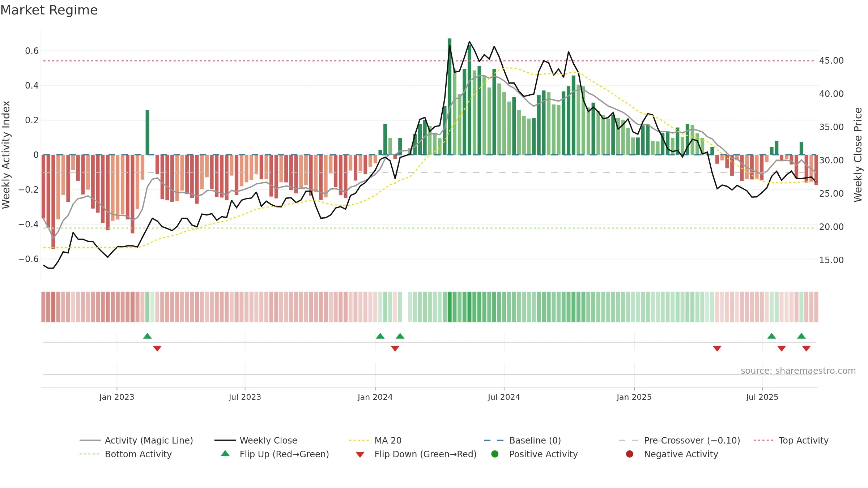The height and width of the screenshot is (488, 868).
Task: Click the flip-up triangle just after Jul 2025
Action: [771, 336]
